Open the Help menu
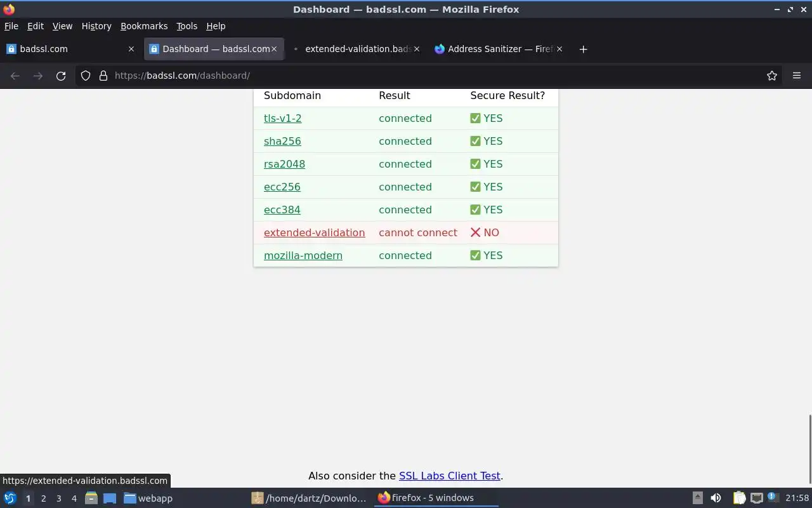Viewport: 812px width, 508px height. click(216, 26)
